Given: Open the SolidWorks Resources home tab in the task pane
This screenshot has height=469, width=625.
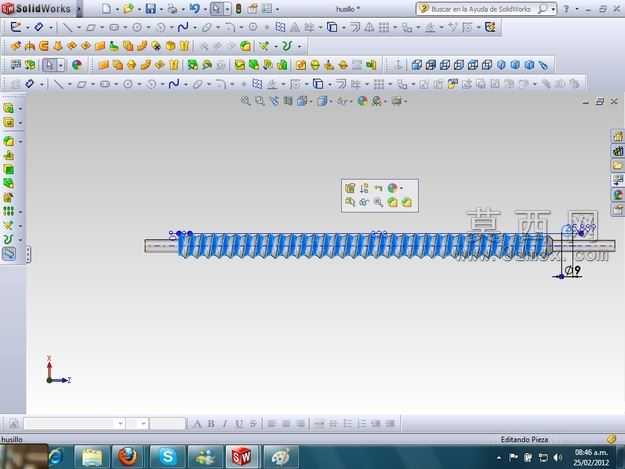Looking at the screenshot, I should (x=617, y=137).
